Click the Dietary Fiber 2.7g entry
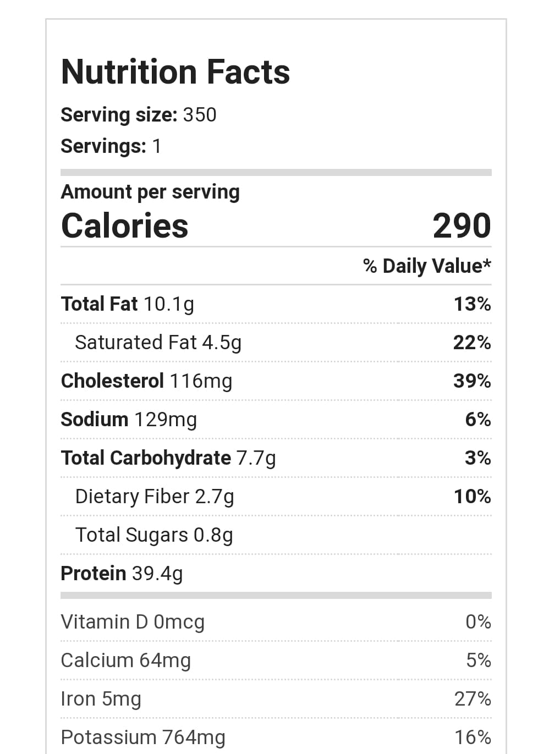This screenshot has height=754, width=560. [x=155, y=496]
